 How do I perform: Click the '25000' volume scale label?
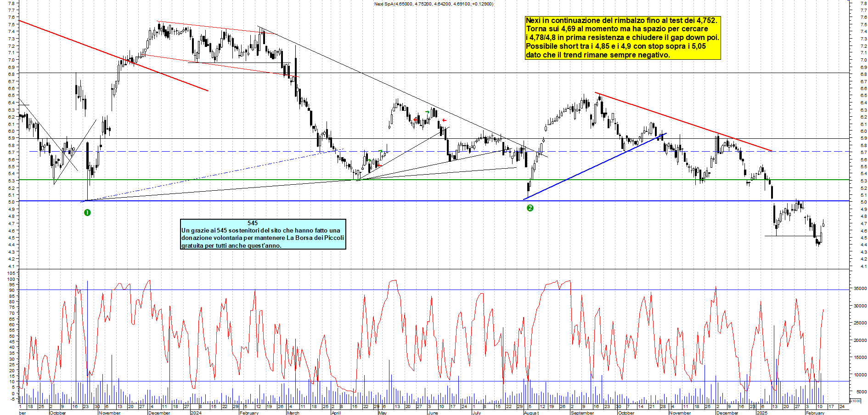pyautogui.click(x=860, y=323)
